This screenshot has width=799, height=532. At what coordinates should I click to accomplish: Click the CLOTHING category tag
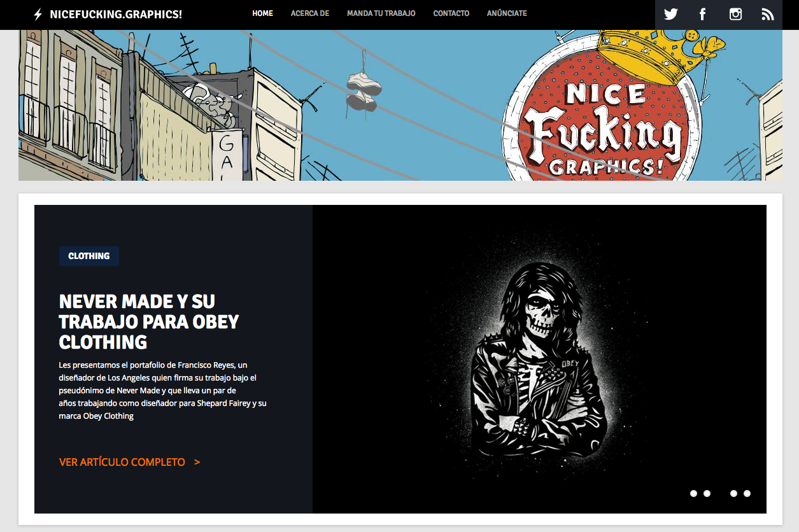[x=89, y=256]
